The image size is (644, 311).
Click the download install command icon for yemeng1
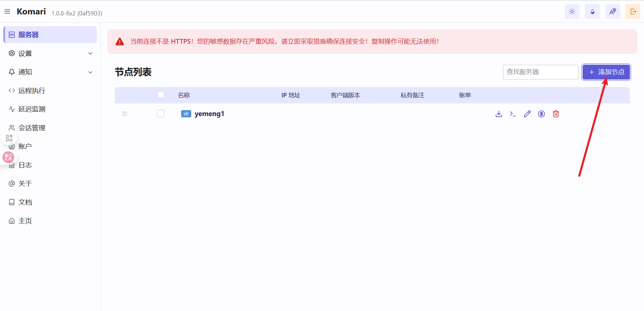pyautogui.click(x=499, y=114)
